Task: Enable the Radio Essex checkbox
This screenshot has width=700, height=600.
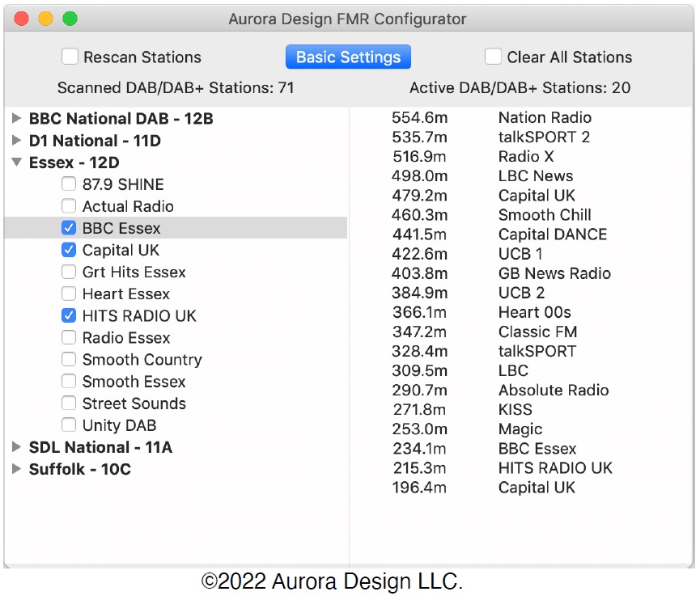Action: [x=68, y=337]
